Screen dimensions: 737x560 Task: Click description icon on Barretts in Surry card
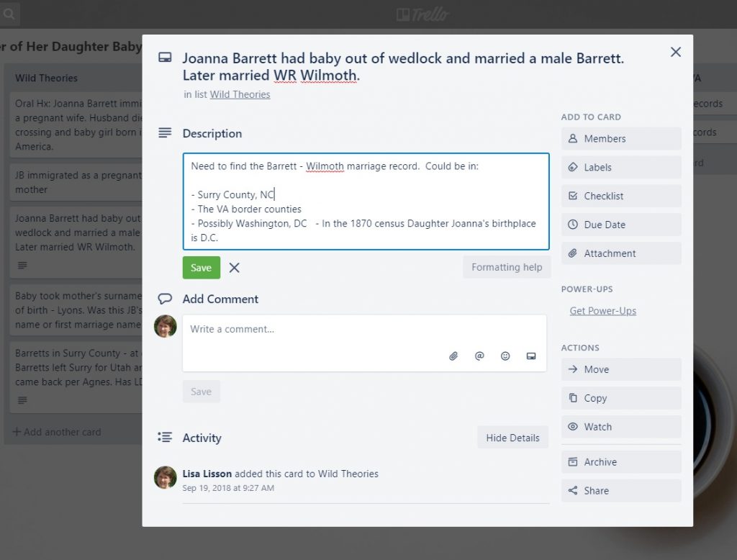click(22, 400)
